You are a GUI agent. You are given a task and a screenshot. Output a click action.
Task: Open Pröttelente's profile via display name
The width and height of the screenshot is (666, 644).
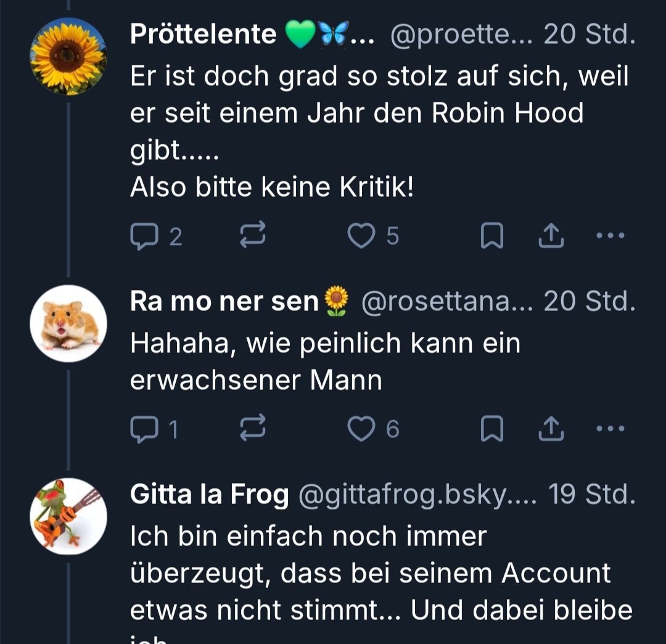tap(203, 35)
